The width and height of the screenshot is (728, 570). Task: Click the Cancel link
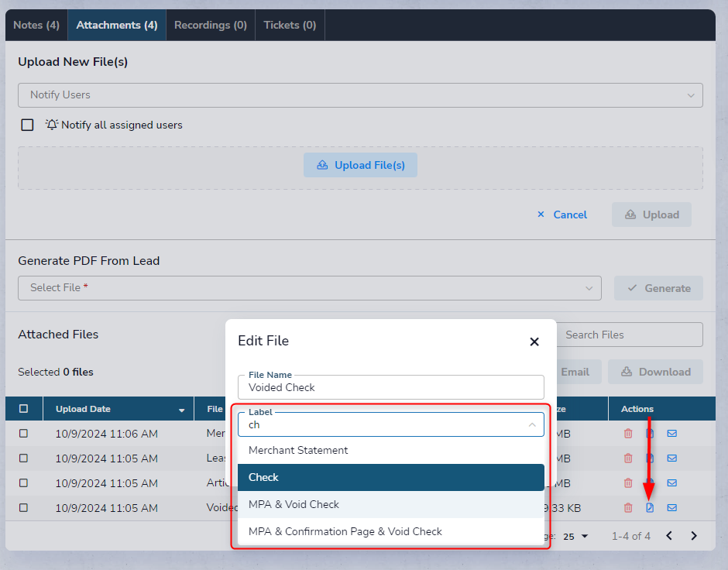562,215
